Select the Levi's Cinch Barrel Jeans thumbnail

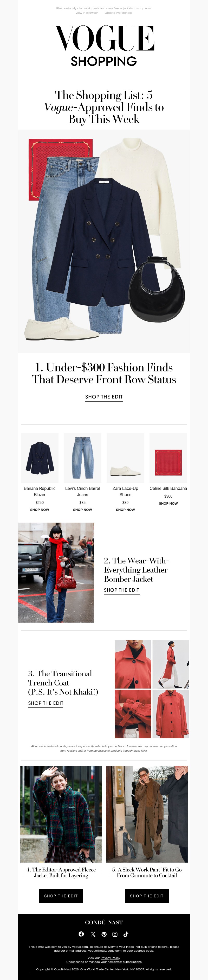pos(82,458)
